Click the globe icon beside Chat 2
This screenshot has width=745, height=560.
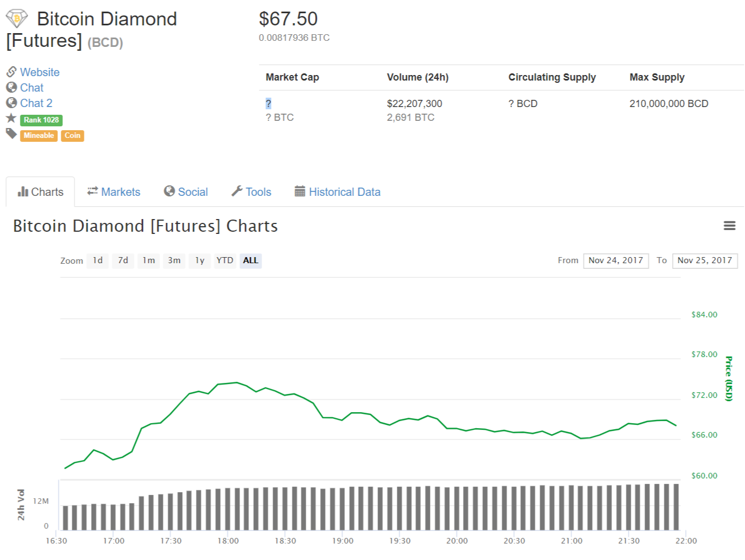pos(11,103)
